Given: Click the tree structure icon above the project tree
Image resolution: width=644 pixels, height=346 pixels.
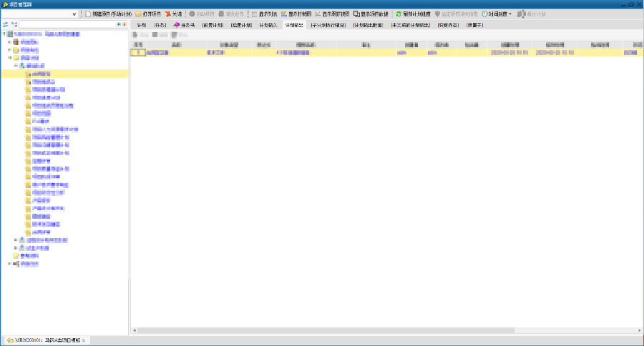Looking at the screenshot, I should [14, 24].
